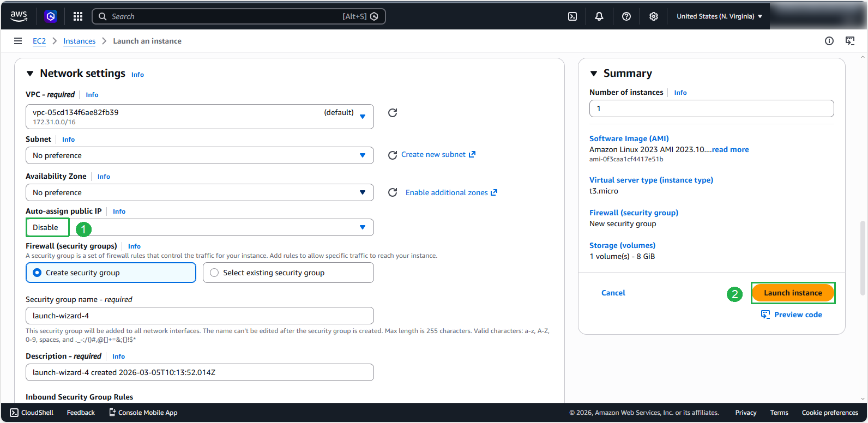
Task: Open the Availability Zone dropdown
Action: point(200,192)
